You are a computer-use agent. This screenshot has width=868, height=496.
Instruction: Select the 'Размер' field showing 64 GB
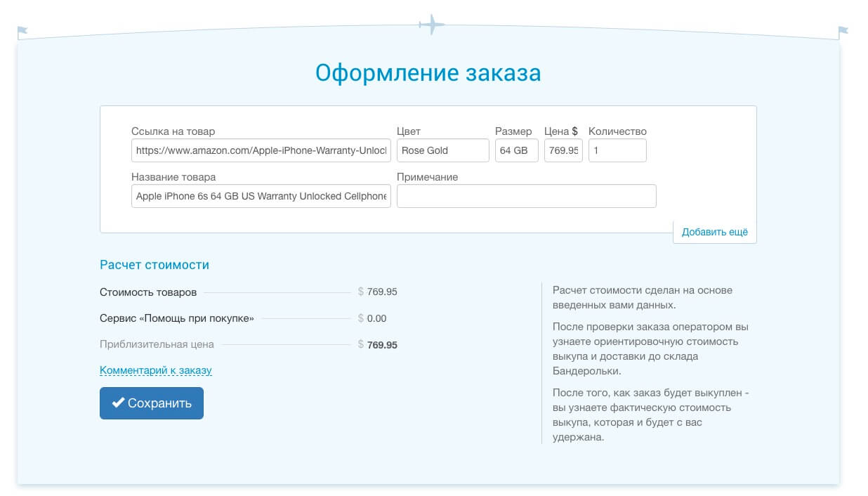517,150
